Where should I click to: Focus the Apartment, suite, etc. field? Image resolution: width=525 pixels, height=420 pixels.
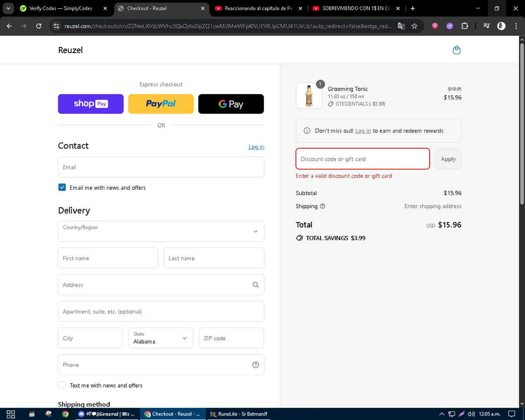(161, 311)
